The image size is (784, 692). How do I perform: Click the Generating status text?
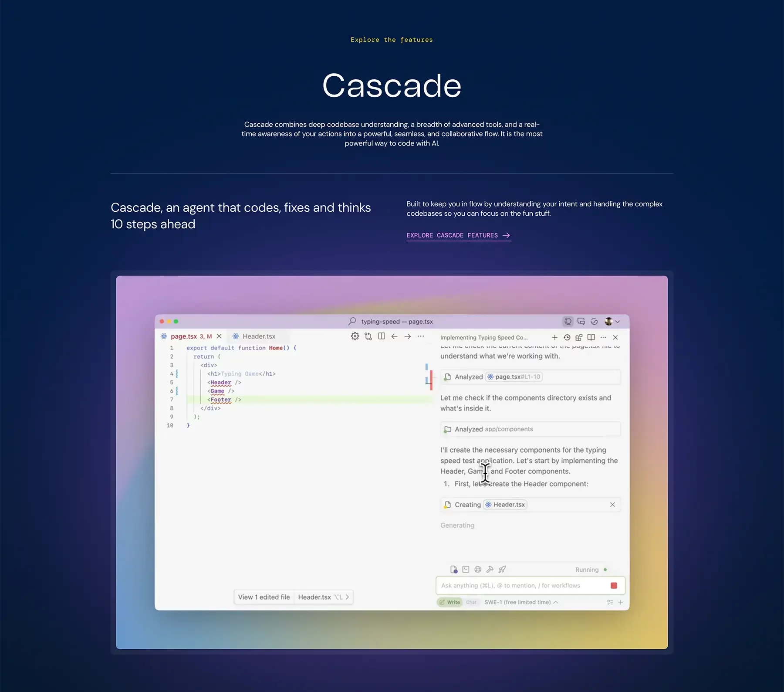pos(457,526)
